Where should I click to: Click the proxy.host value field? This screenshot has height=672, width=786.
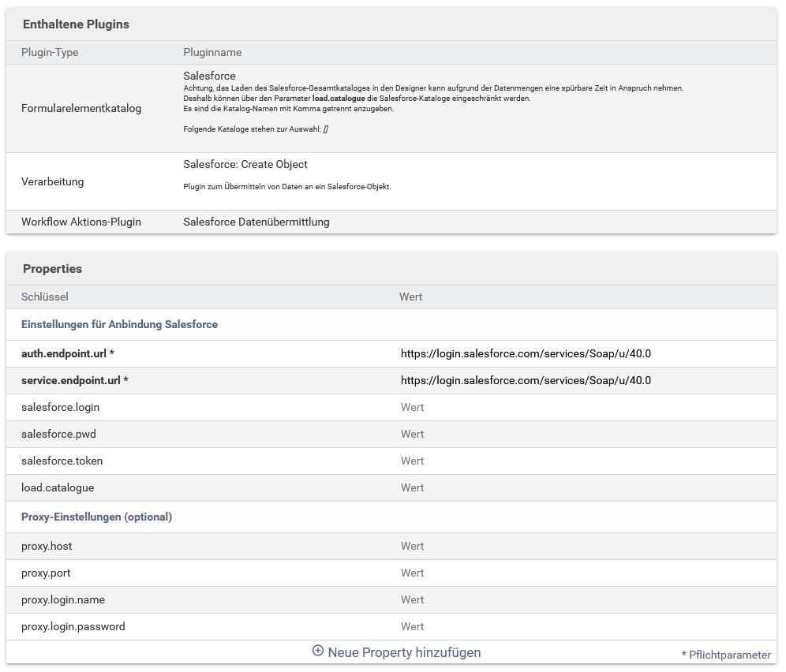(584, 547)
